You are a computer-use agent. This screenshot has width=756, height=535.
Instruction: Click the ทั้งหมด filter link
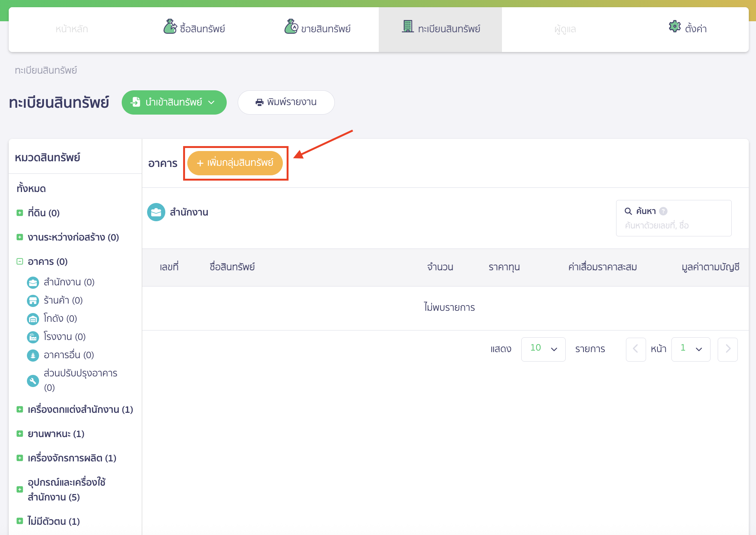(x=31, y=188)
